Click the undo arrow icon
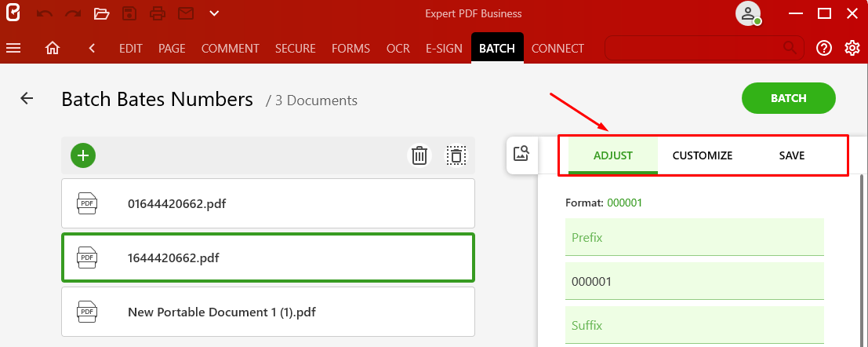This screenshot has height=347, width=868. point(44,13)
